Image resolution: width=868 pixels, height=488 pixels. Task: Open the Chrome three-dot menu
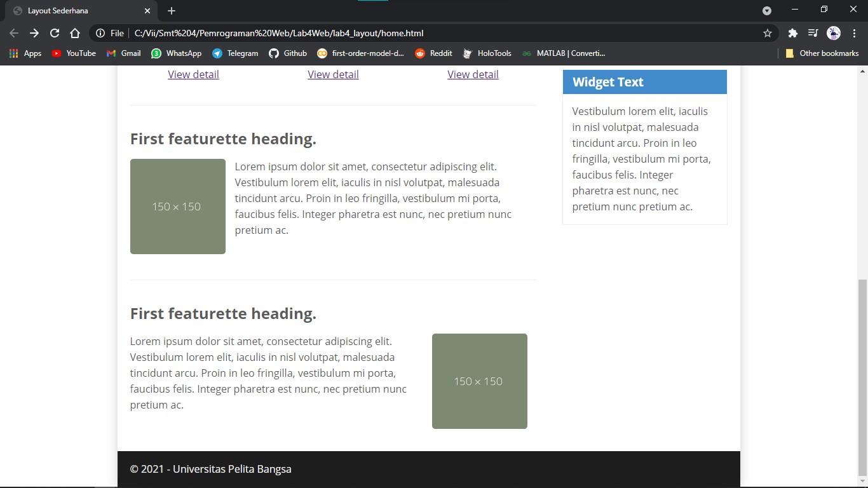[855, 33]
